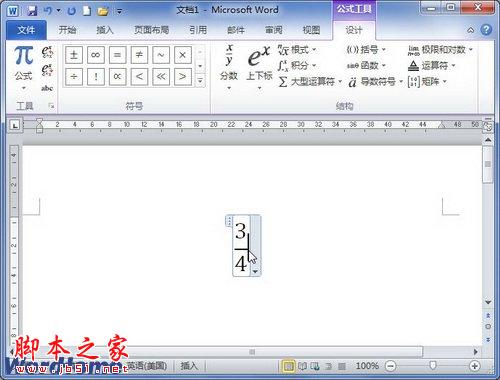The image size is (500, 380).
Task: Expand the 导数符号 accent menu
Action: [x=376, y=81]
